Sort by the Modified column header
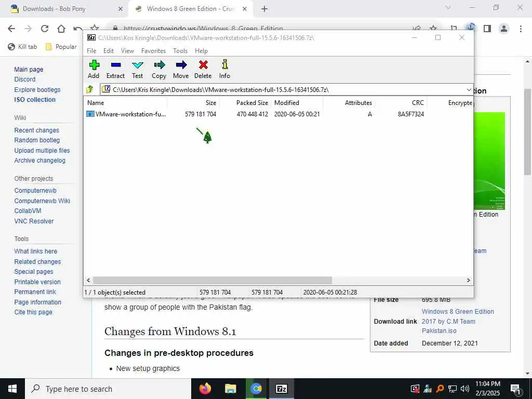Image resolution: width=532 pixels, height=399 pixels. (297, 103)
